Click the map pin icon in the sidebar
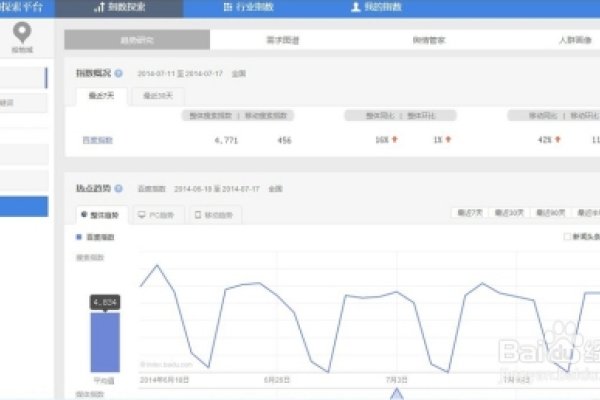600x400 pixels. (x=22, y=33)
